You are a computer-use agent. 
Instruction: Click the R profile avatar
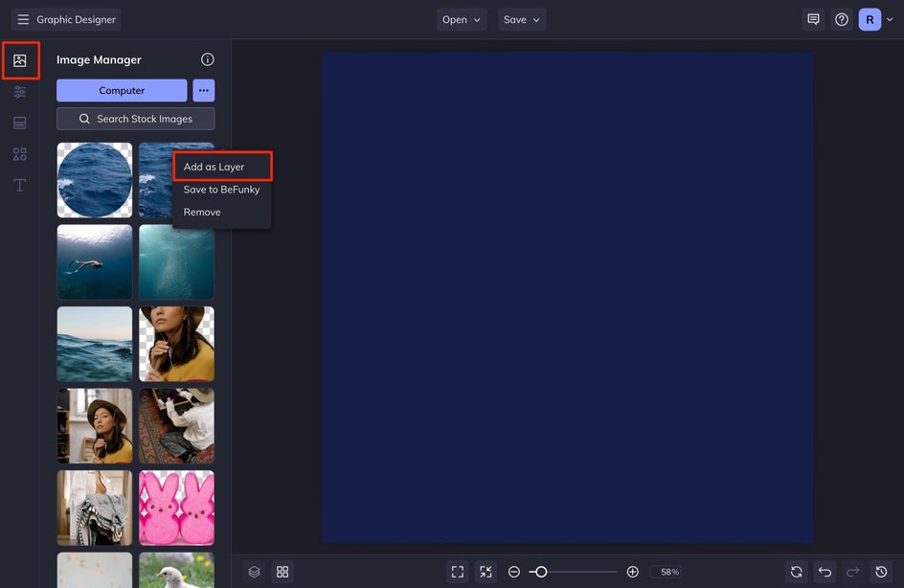click(870, 19)
